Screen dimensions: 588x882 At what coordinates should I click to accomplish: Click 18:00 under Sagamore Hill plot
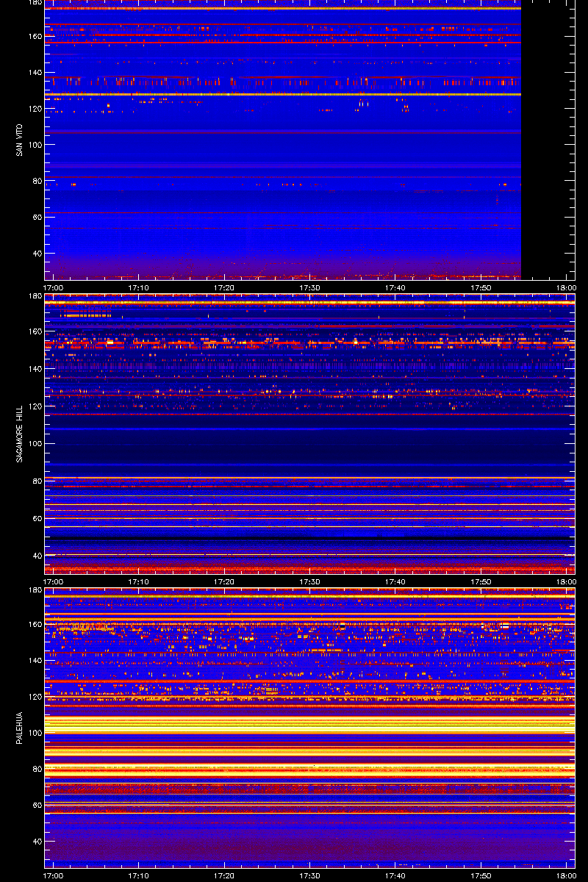tap(566, 582)
